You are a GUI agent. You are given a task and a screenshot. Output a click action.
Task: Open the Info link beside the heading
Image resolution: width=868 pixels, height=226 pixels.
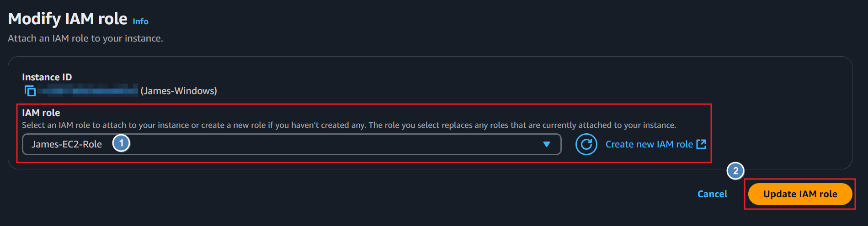(x=140, y=21)
